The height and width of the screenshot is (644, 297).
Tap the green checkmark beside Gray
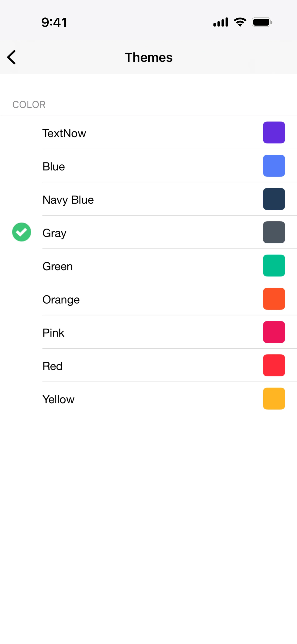click(22, 232)
